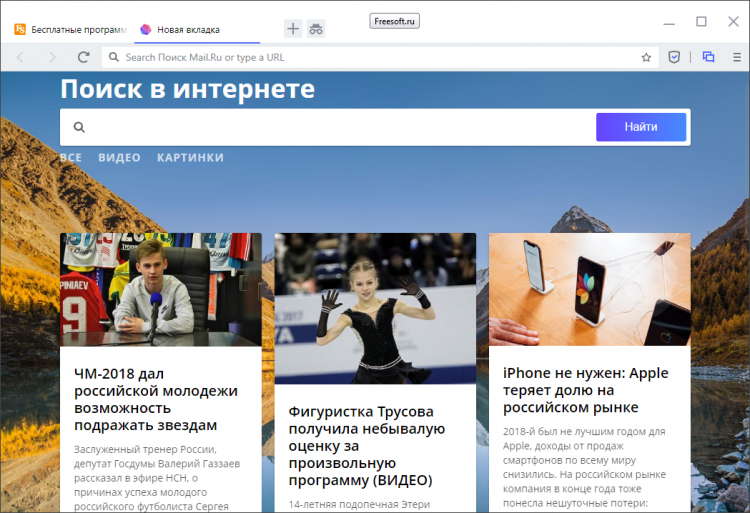Choose the КАРТИНКИ search category

click(x=190, y=158)
